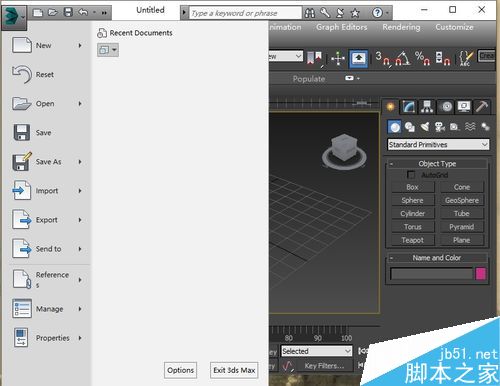Toggle the 3D Snaps toggle icon
Screen dimensions: 500x386
(383, 58)
